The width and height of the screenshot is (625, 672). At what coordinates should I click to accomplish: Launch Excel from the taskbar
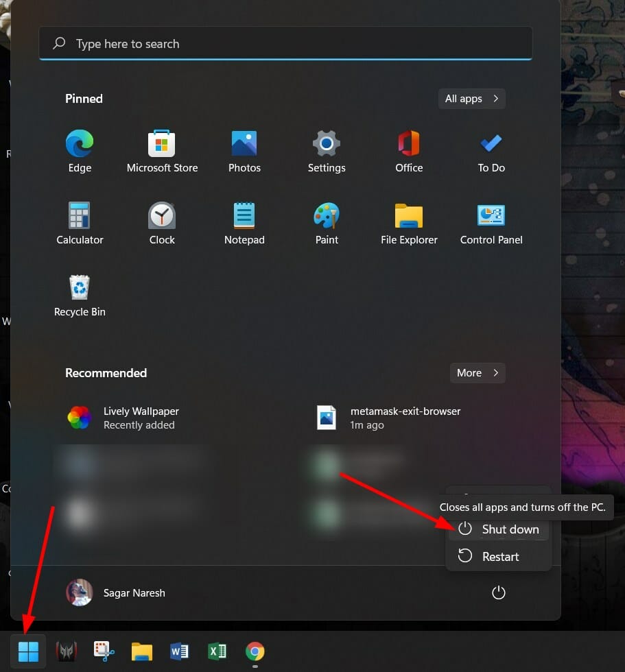(x=217, y=651)
